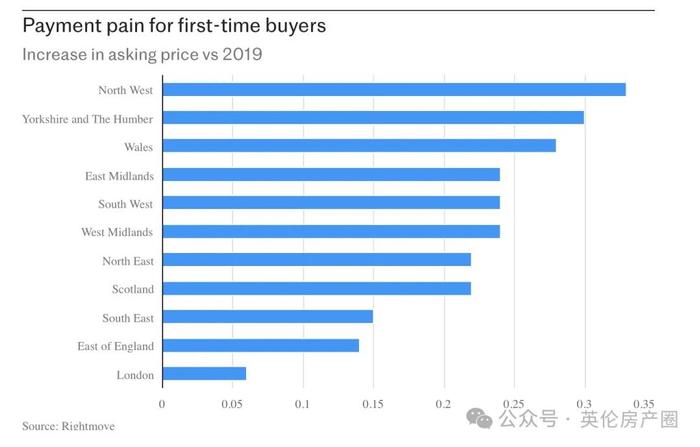The width and height of the screenshot is (700, 447).
Task: Select the East Midlands bar
Action: click(331, 175)
